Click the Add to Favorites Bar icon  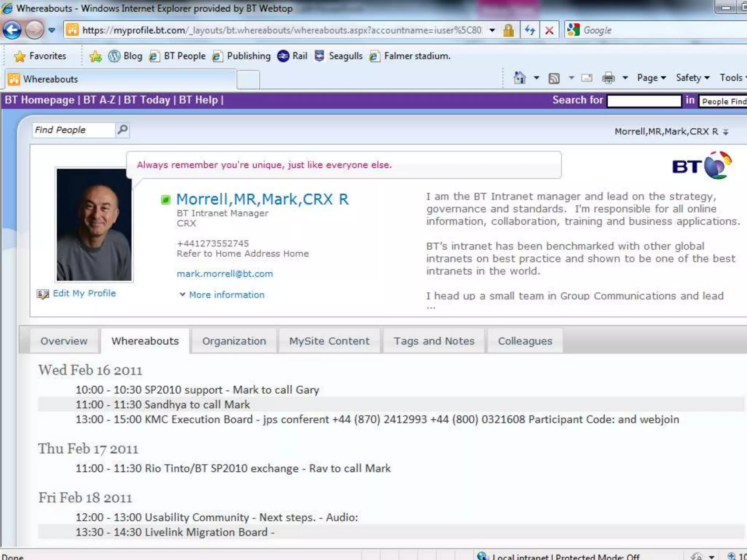click(96, 56)
